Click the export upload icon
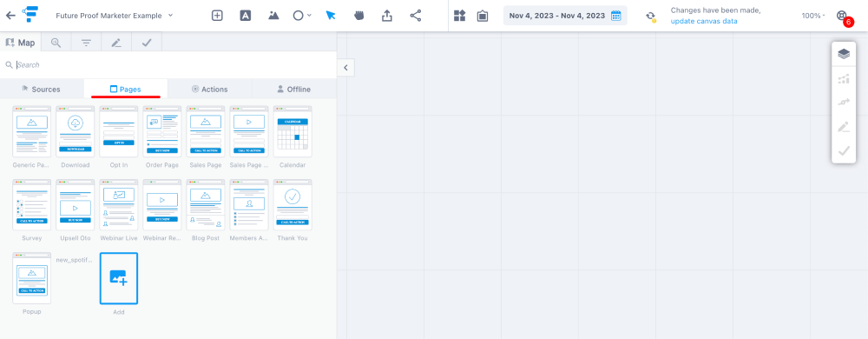 (x=387, y=16)
